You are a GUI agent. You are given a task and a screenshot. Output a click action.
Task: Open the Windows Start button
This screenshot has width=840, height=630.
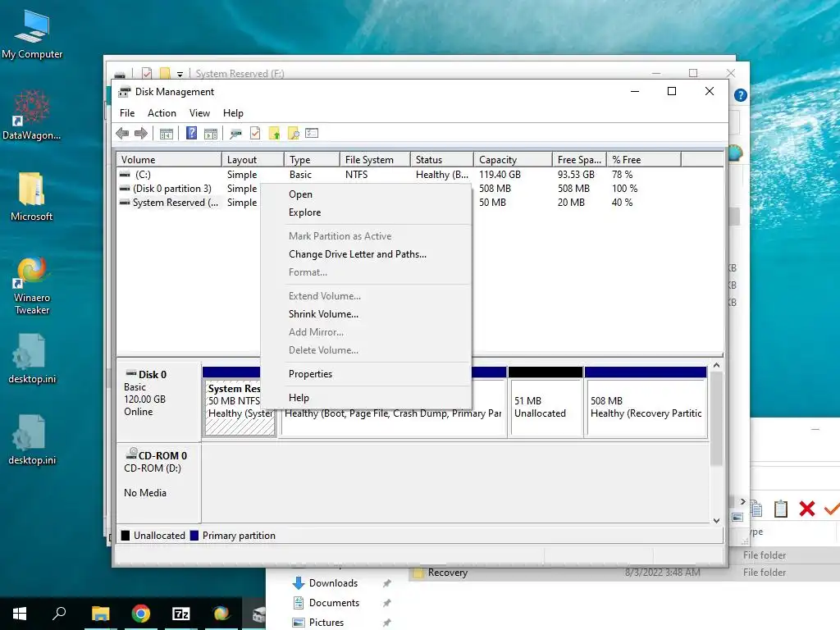click(x=20, y=614)
